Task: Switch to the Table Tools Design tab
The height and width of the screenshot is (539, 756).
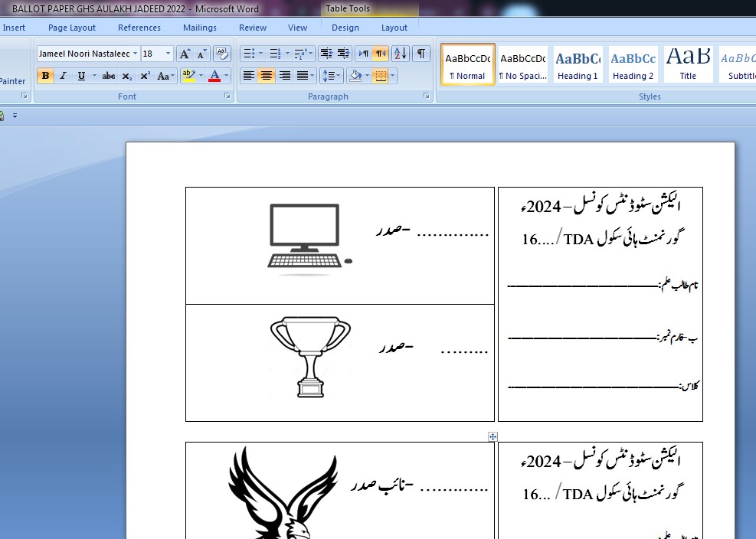Action: tap(345, 28)
